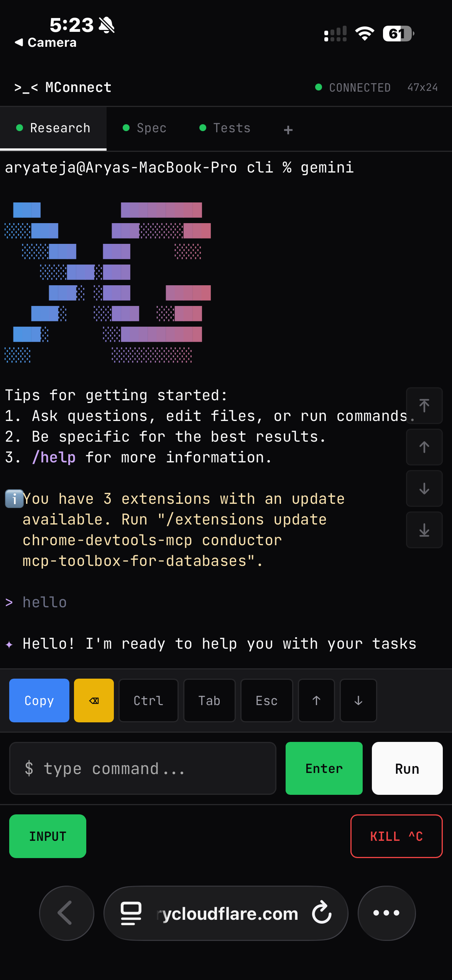Screen dimensions: 452x980
Task: Move up one step in terminal output
Action: (424, 447)
